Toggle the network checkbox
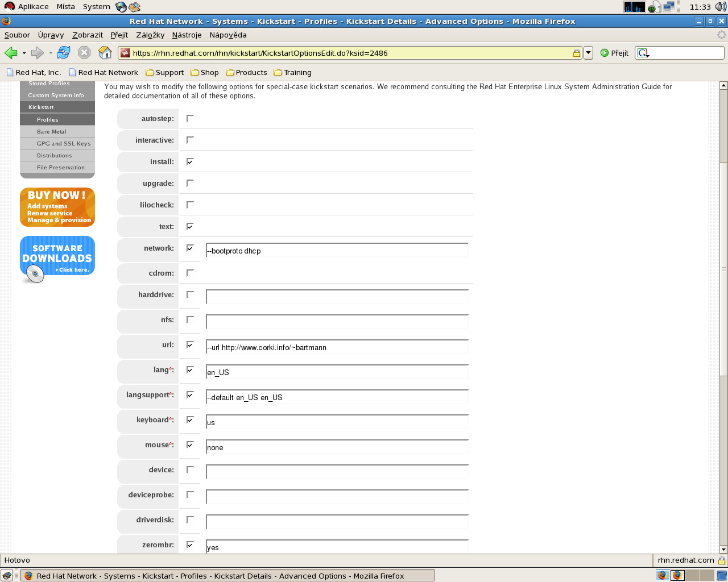This screenshot has width=728, height=582. click(x=190, y=248)
